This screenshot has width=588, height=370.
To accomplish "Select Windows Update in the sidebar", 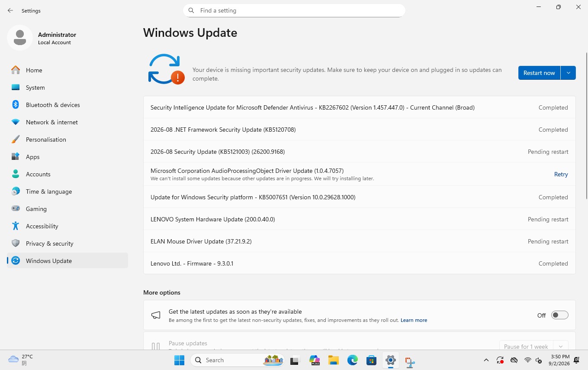I will click(67, 261).
